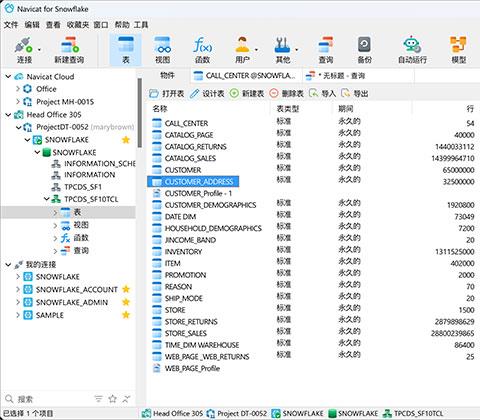
Task: Expand the Office project node
Action: 18,89
